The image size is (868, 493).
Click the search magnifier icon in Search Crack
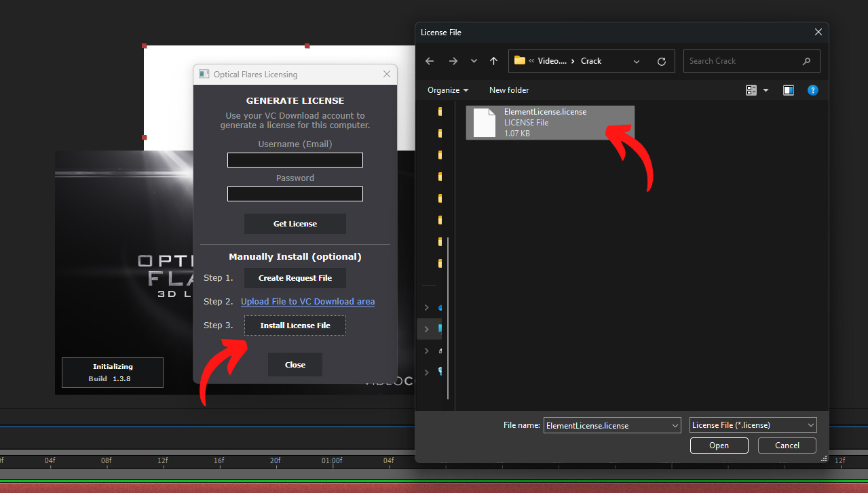pos(806,60)
